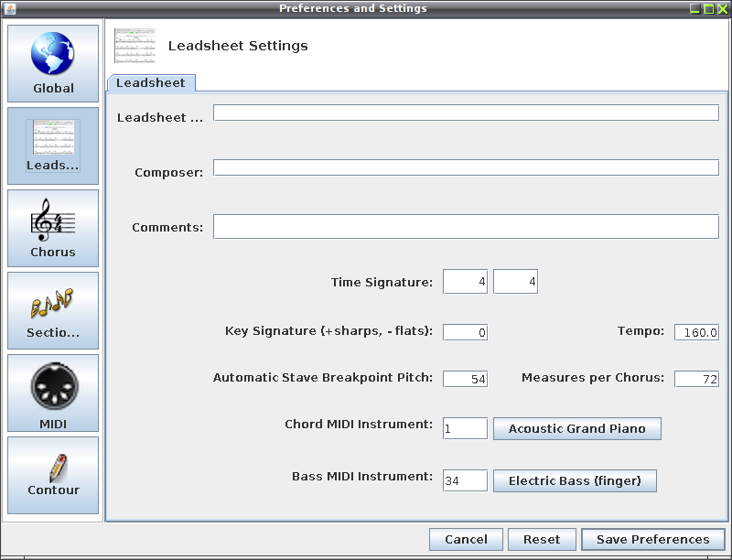The height and width of the screenshot is (560, 732).
Task: Switch to the Leadsheet tab
Action: (x=151, y=83)
